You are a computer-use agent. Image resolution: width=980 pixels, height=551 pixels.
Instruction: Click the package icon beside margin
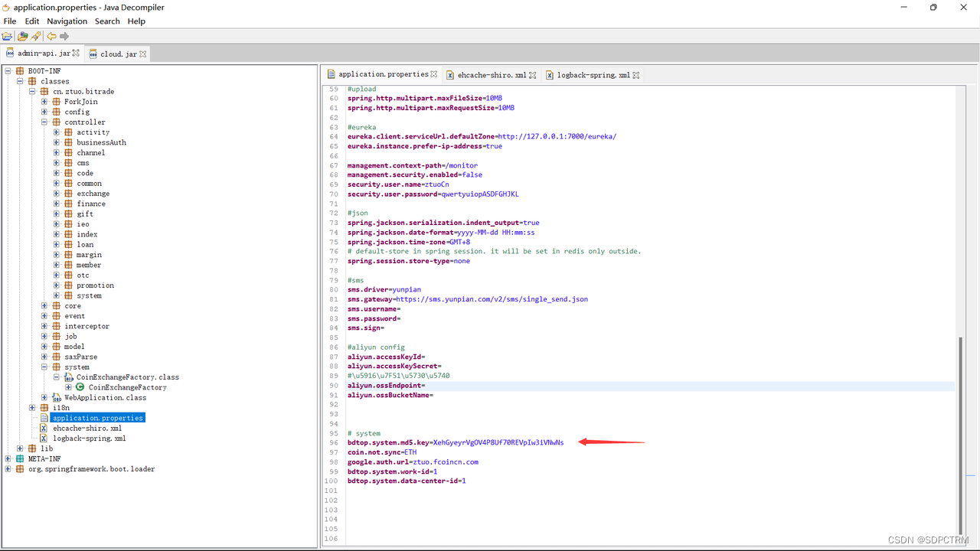(x=68, y=255)
